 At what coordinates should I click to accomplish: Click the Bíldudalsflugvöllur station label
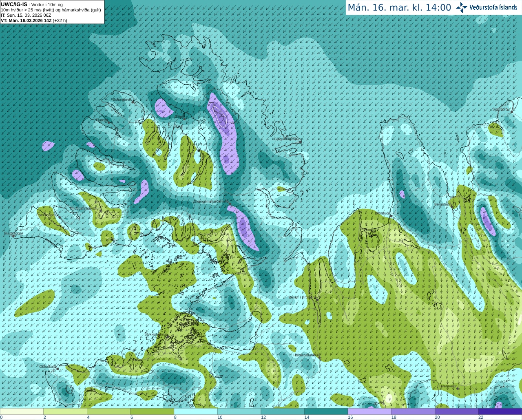(x=85, y=208)
